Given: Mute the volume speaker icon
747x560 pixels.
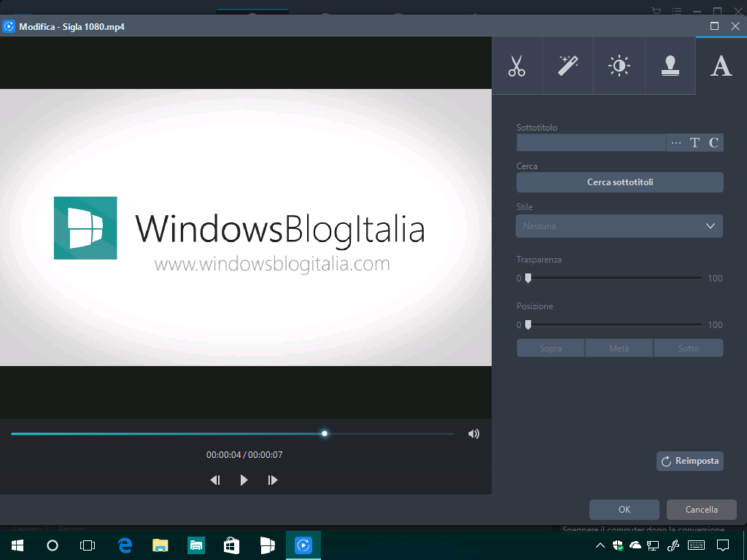Looking at the screenshot, I should [473, 434].
